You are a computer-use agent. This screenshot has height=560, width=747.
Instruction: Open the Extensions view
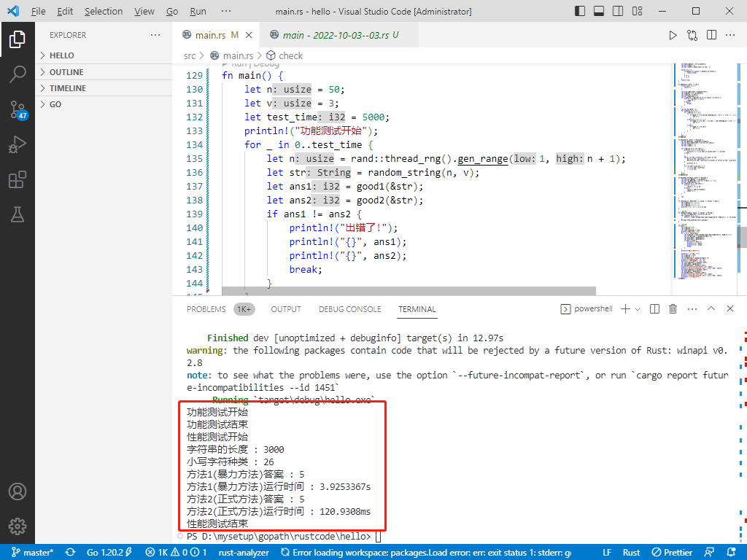click(x=18, y=180)
